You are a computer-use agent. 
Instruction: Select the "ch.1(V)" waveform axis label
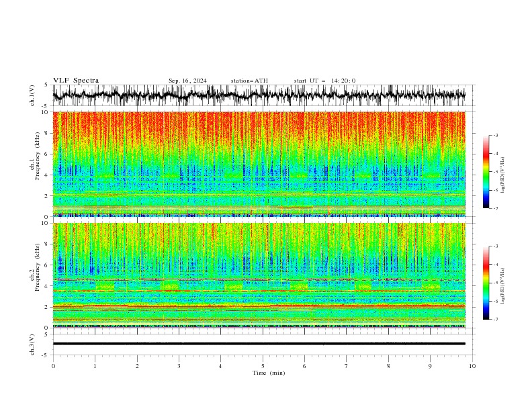pyautogui.click(x=32, y=95)
